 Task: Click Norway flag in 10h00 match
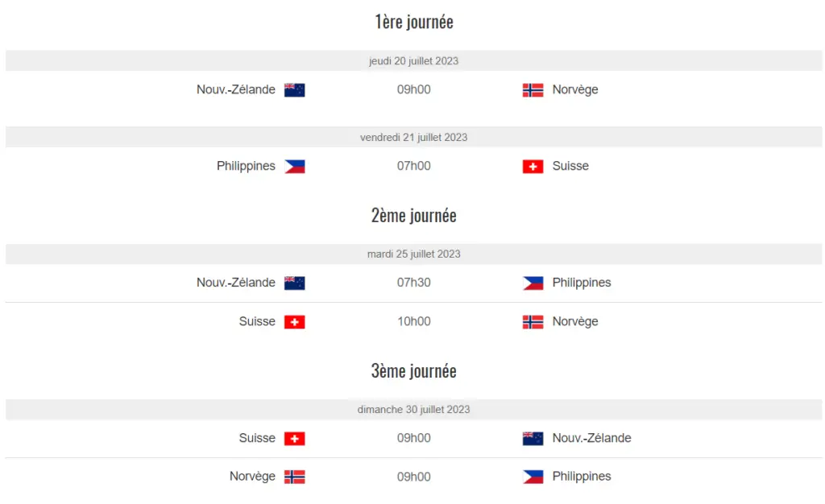(x=533, y=322)
